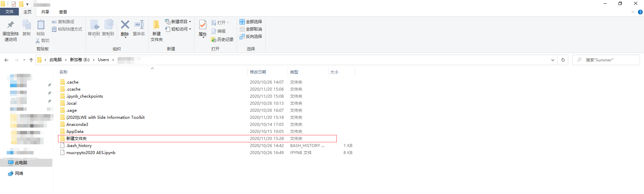Click the Rename (重命名) icon
Screen dimensions: 644x194
coord(139,25)
